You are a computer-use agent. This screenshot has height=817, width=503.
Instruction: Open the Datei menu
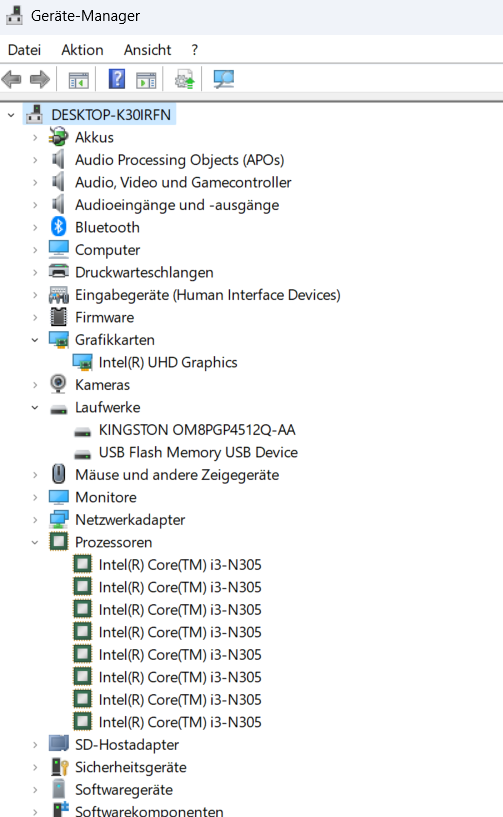[x=24, y=50]
